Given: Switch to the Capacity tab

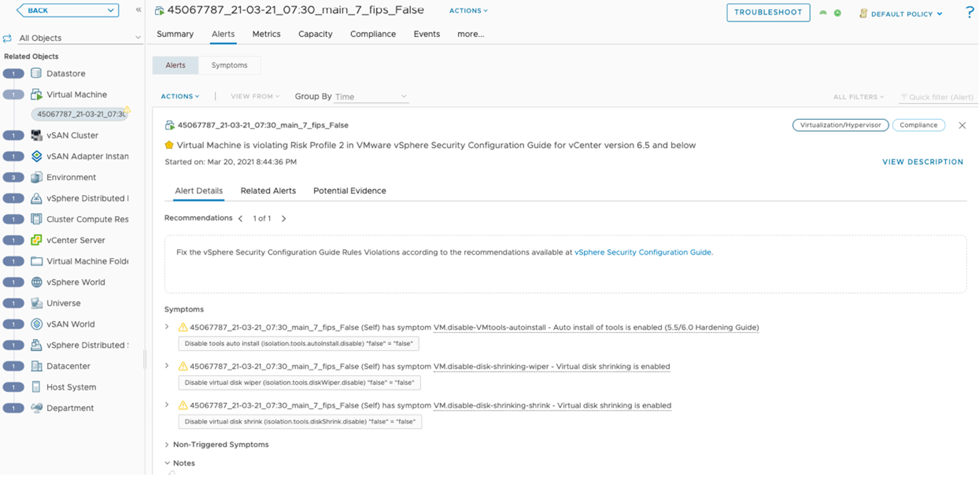Looking at the screenshot, I should [315, 34].
